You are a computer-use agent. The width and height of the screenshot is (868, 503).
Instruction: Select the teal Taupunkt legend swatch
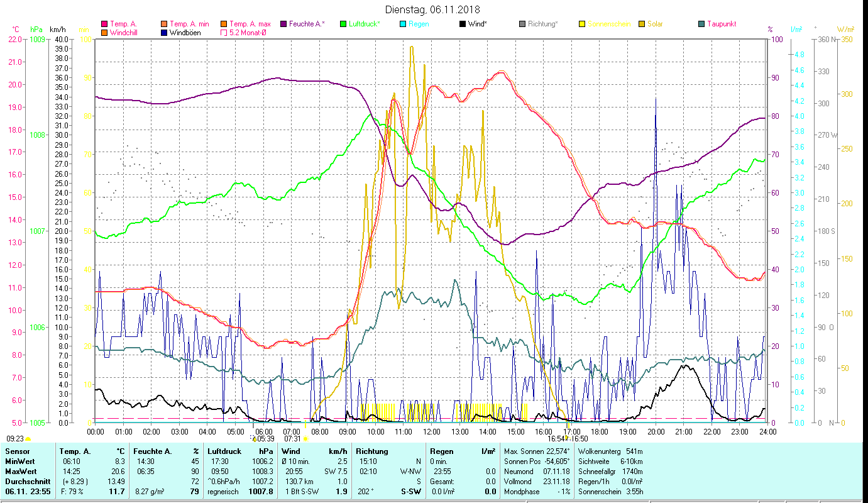(701, 25)
